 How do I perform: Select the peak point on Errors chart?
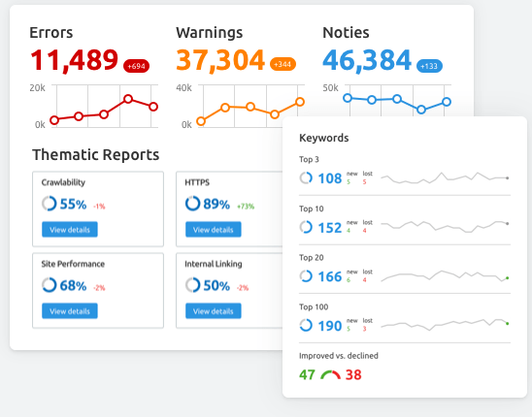[128, 99]
